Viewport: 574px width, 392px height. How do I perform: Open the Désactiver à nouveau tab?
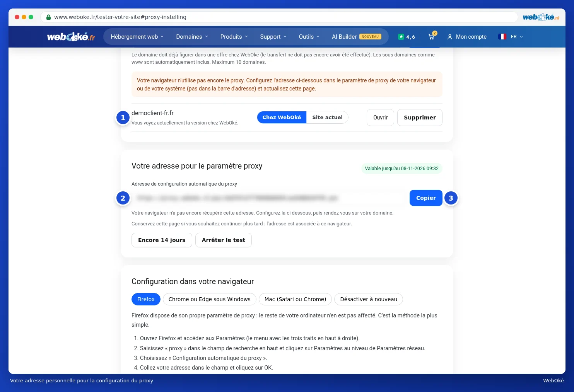(369, 299)
